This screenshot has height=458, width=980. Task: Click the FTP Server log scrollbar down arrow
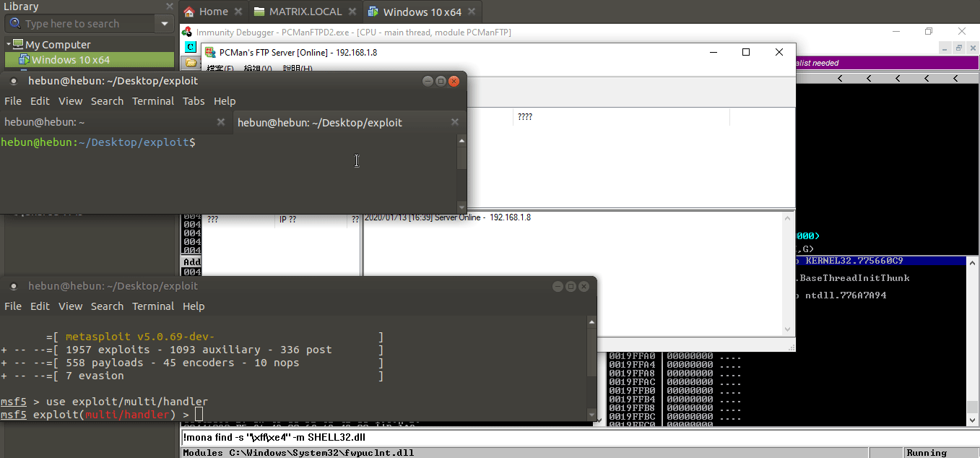(x=787, y=329)
